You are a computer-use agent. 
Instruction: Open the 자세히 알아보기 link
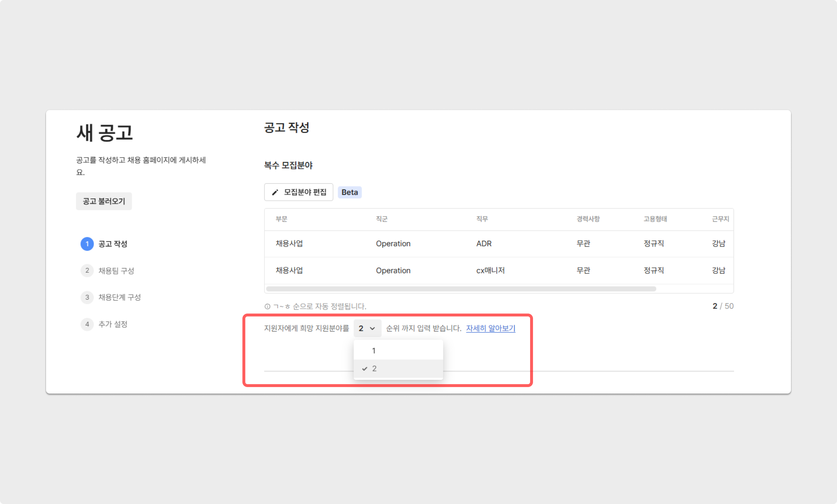491,328
